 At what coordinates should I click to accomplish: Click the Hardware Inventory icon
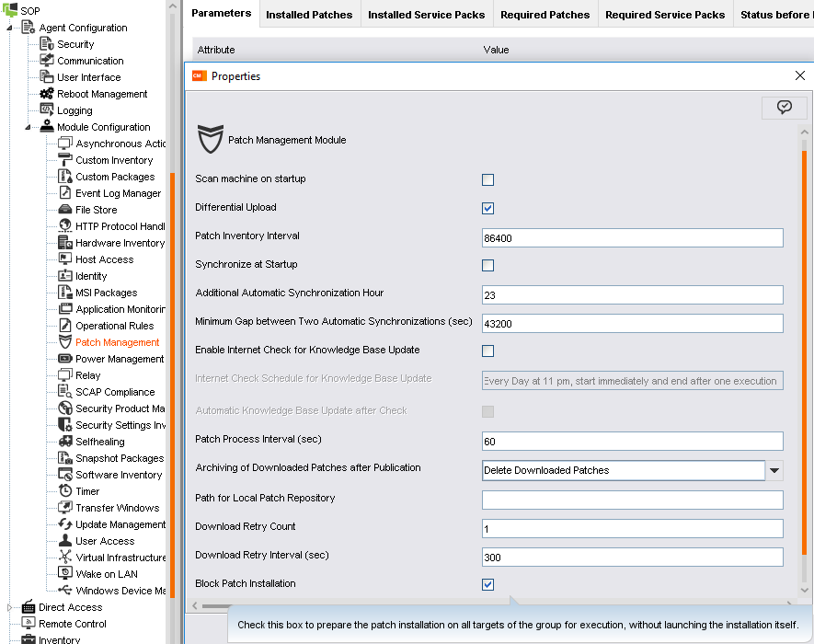(x=65, y=243)
